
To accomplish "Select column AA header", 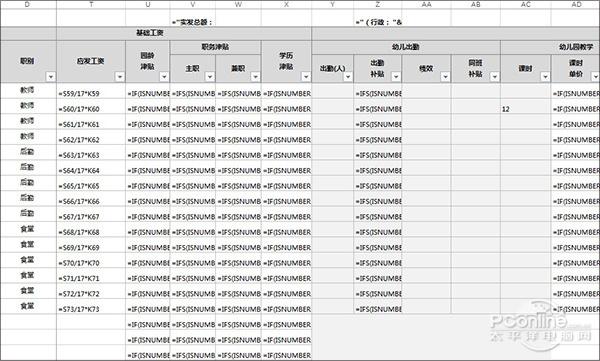I will pos(426,5).
